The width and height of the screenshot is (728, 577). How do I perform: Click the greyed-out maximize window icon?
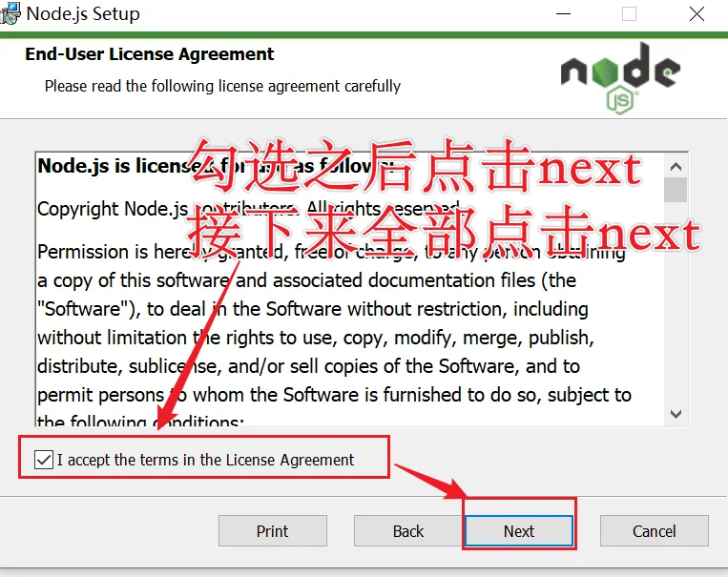click(x=629, y=14)
